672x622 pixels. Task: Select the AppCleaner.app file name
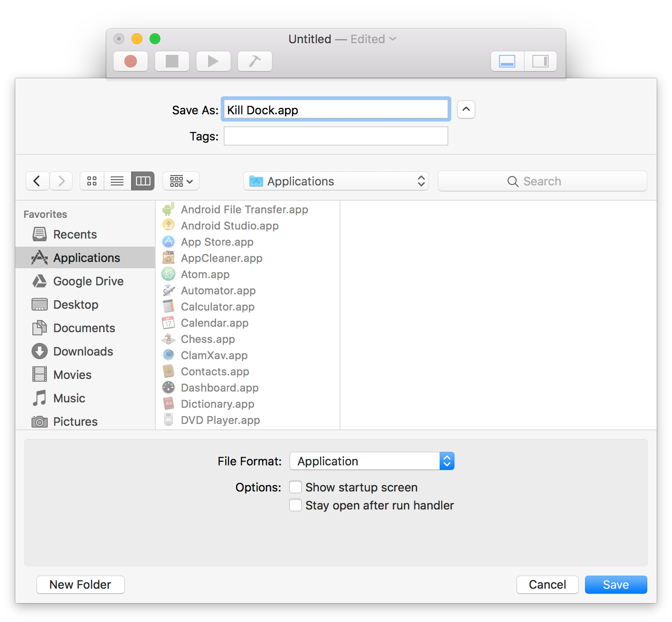pos(222,258)
